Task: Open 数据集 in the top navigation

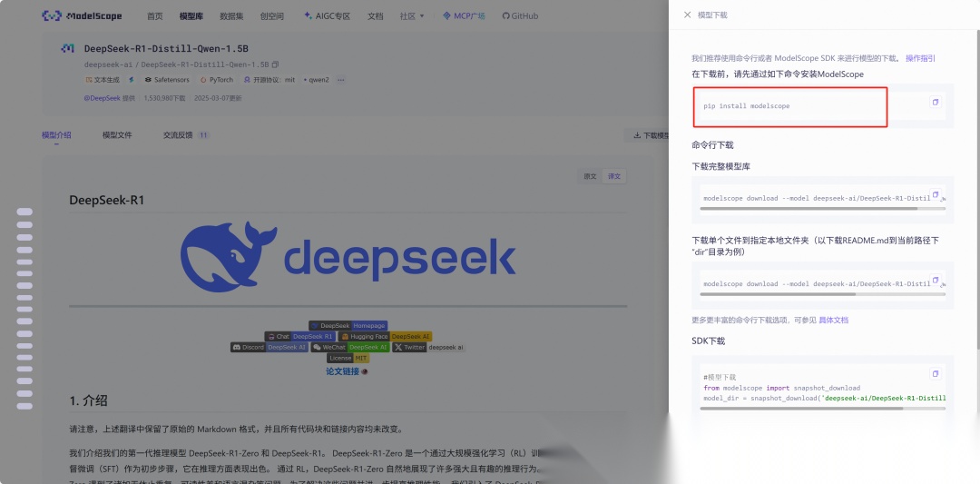Action: click(x=231, y=16)
